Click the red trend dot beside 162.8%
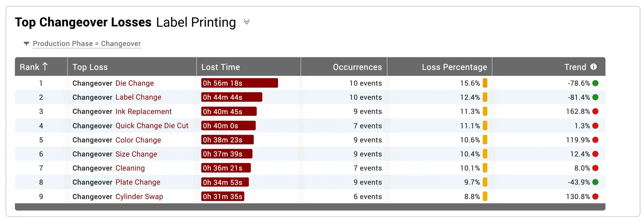The height and width of the screenshot is (221, 644). [x=595, y=111]
